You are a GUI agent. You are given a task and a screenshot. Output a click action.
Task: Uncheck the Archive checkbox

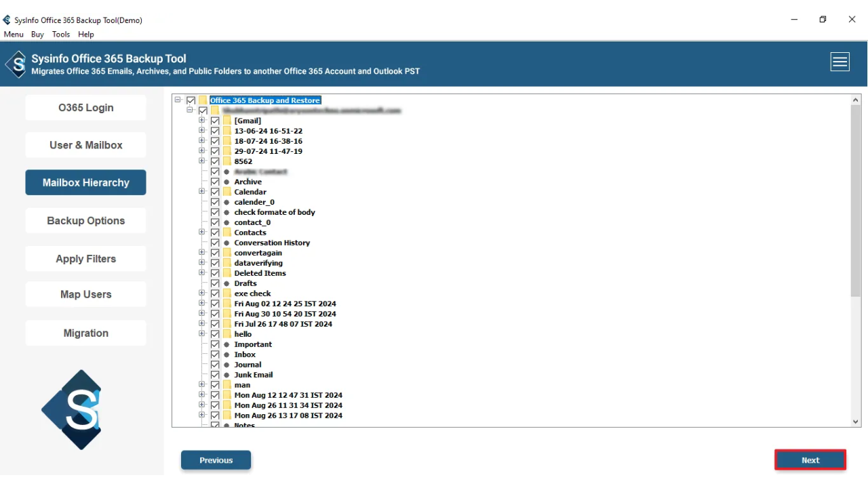click(215, 182)
